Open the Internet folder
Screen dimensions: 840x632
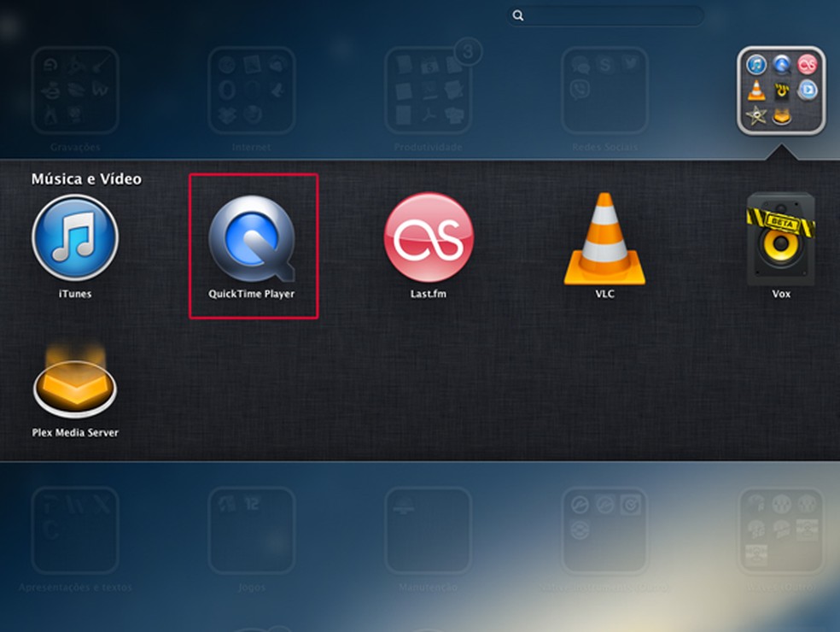251,90
